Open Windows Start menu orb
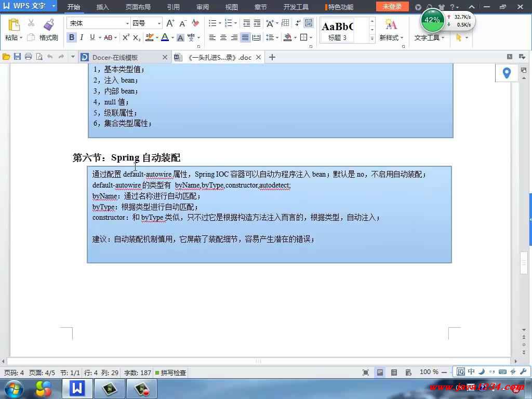The width and height of the screenshot is (532, 399). [x=13, y=388]
